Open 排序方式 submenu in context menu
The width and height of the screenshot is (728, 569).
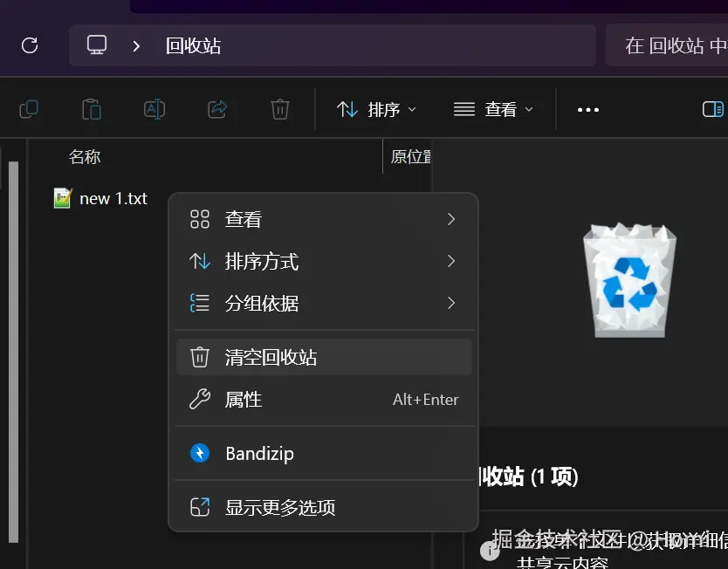tap(324, 261)
